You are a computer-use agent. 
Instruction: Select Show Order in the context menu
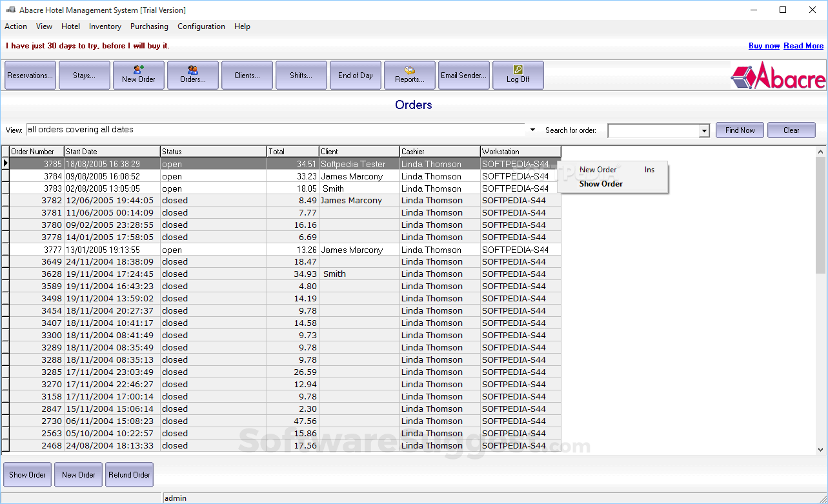tap(601, 183)
